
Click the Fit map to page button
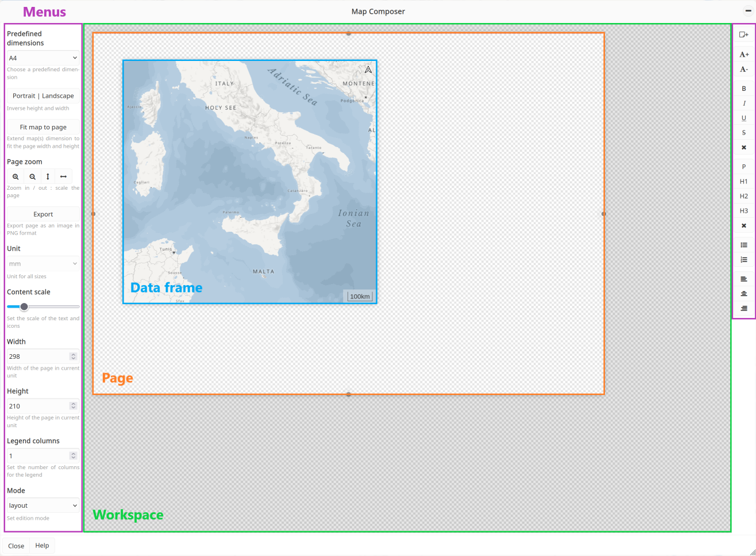click(43, 126)
